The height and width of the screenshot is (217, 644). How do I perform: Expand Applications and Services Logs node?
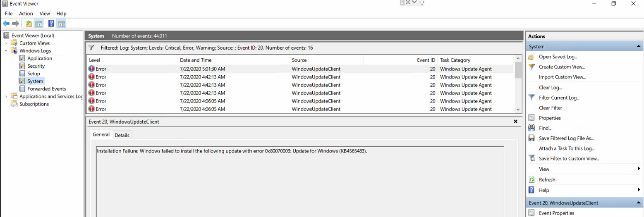click(6, 96)
